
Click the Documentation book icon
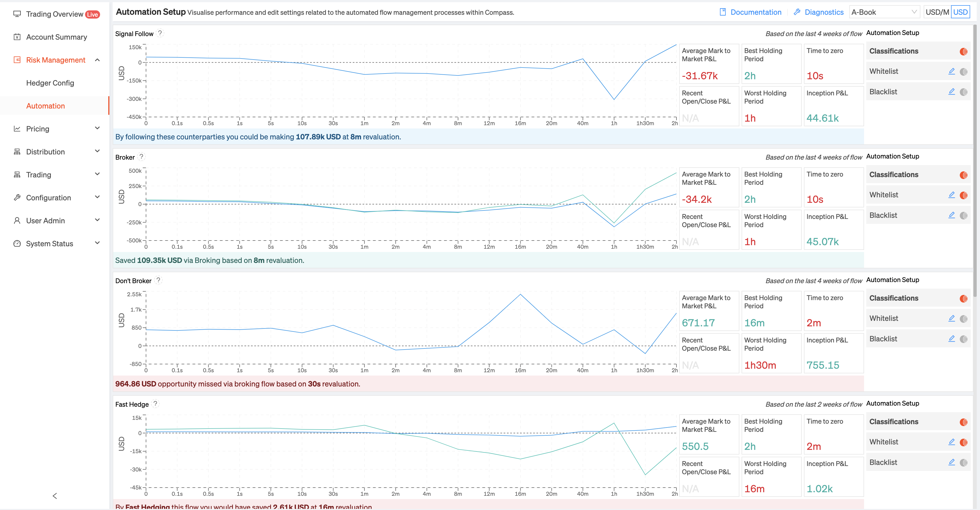pos(723,12)
